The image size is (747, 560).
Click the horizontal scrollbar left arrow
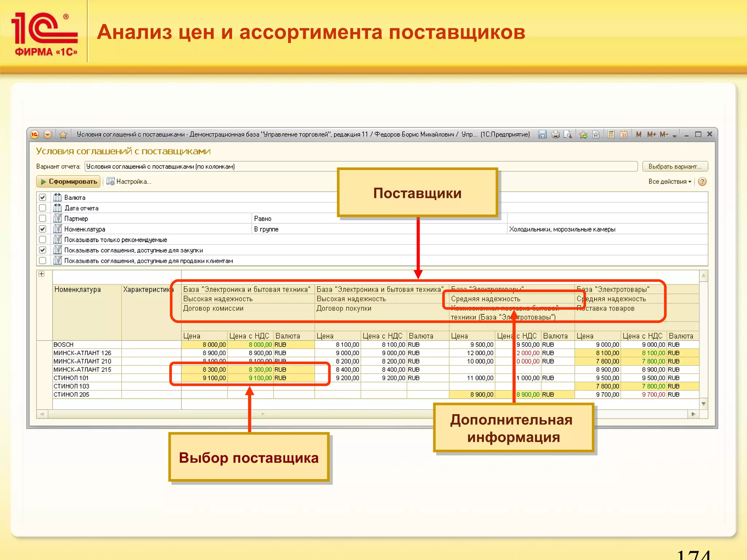42,414
